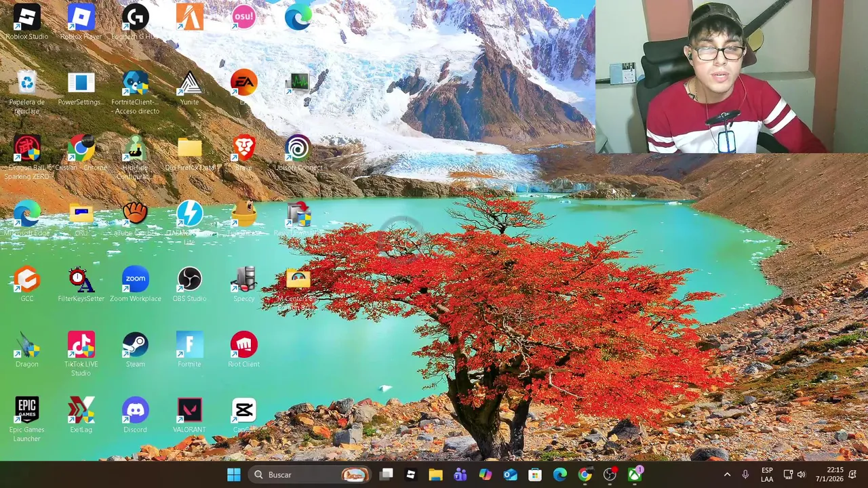The width and height of the screenshot is (868, 488).
Task: Open Outlook on the taskbar
Action: coord(511,474)
